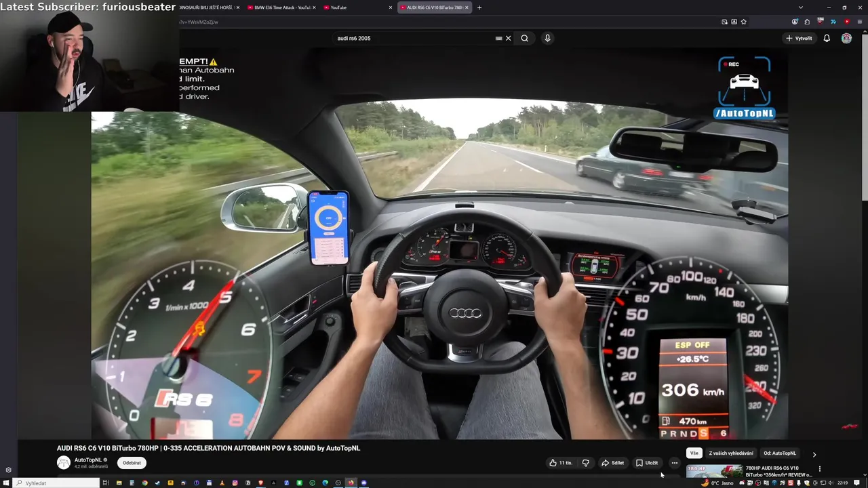Show more filter chips with right arrow
The image size is (868, 488).
pyautogui.click(x=814, y=454)
